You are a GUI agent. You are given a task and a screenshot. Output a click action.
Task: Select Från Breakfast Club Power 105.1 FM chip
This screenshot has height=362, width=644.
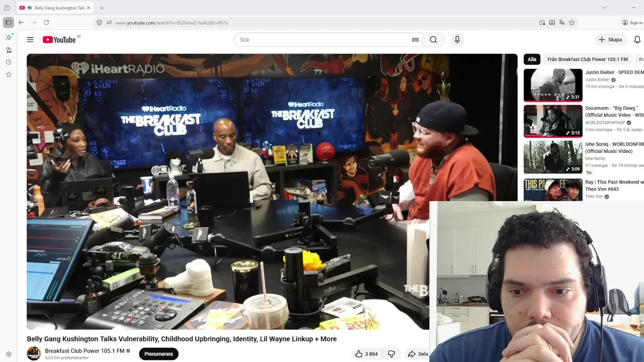click(587, 59)
